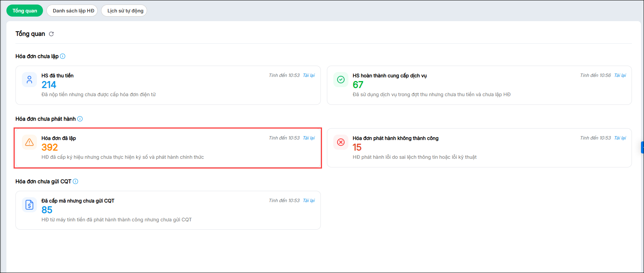Click red X icon on failed invoice card

click(x=341, y=142)
